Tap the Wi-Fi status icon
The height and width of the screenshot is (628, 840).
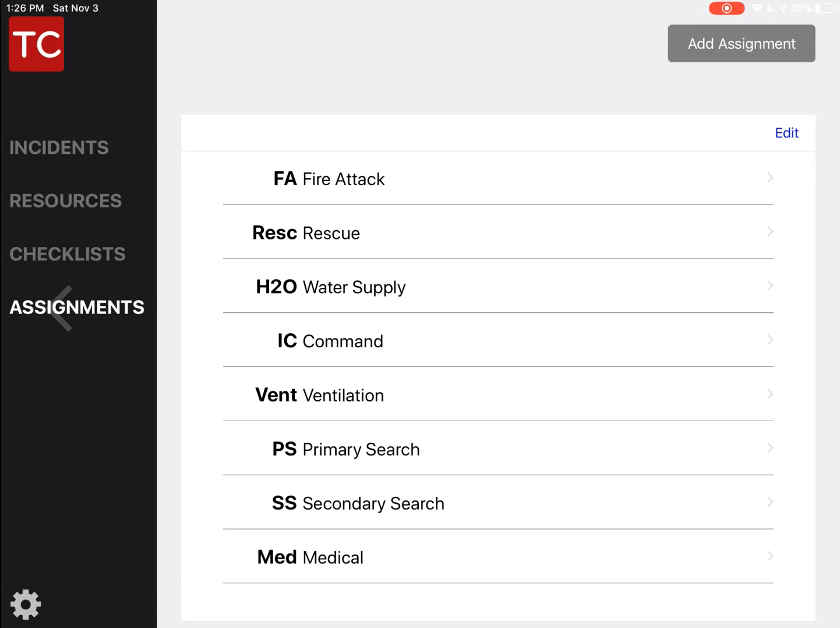tap(757, 8)
